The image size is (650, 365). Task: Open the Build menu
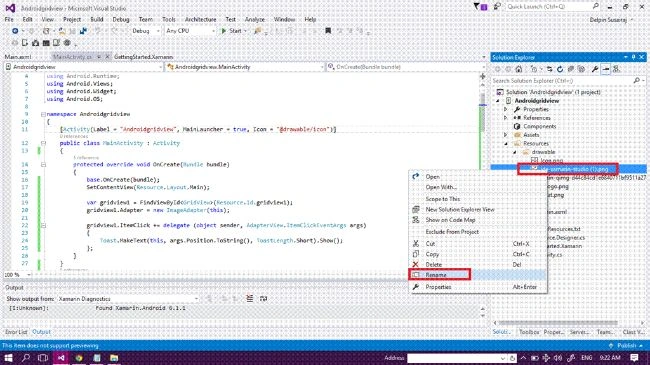point(97,19)
